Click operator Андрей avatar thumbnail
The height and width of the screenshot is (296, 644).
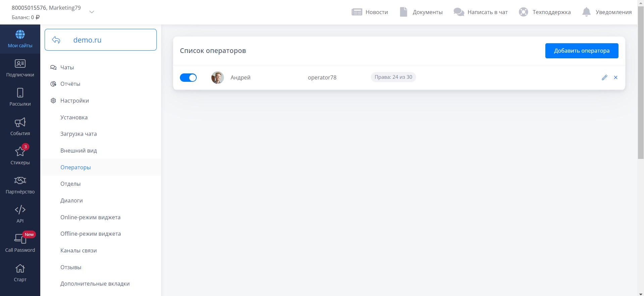(x=217, y=77)
